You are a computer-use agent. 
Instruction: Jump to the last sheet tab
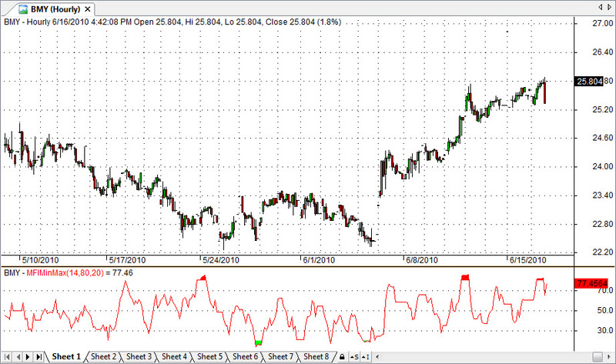[38, 356]
